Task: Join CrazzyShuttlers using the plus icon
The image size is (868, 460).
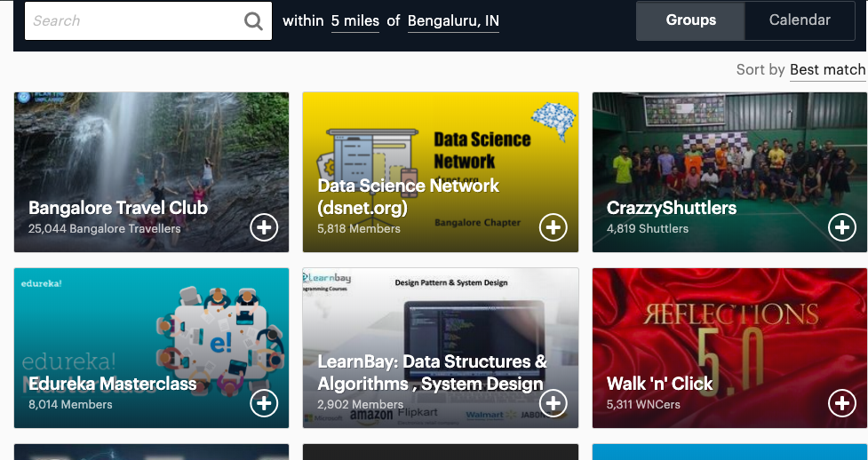Action: point(841,227)
